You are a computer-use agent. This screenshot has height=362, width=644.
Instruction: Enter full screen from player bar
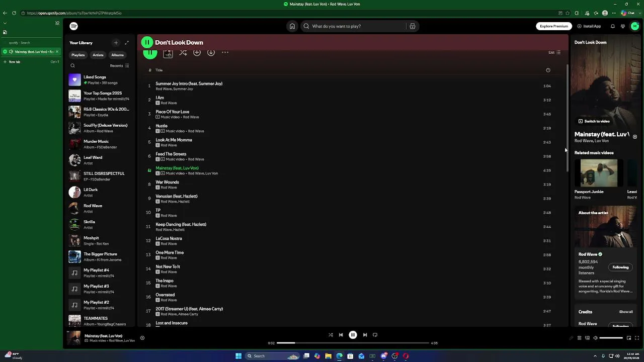point(637,338)
